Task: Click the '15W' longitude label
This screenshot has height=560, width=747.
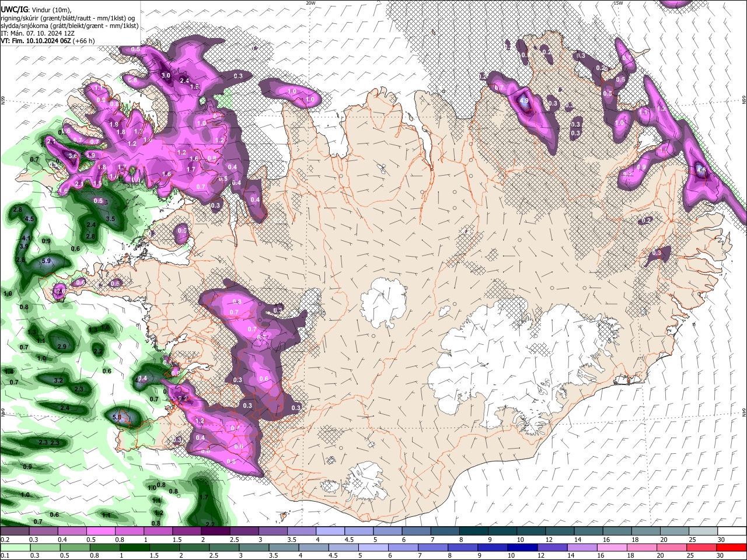Action: tap(618, 3)
